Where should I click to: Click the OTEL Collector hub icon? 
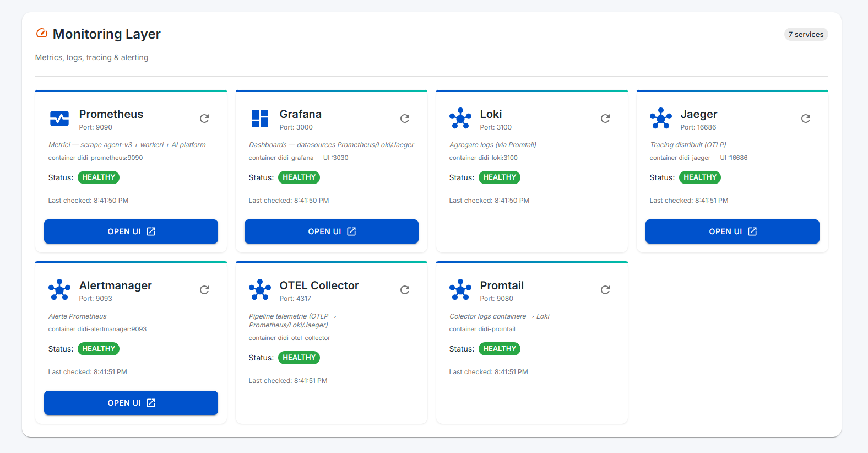[260, 290]
